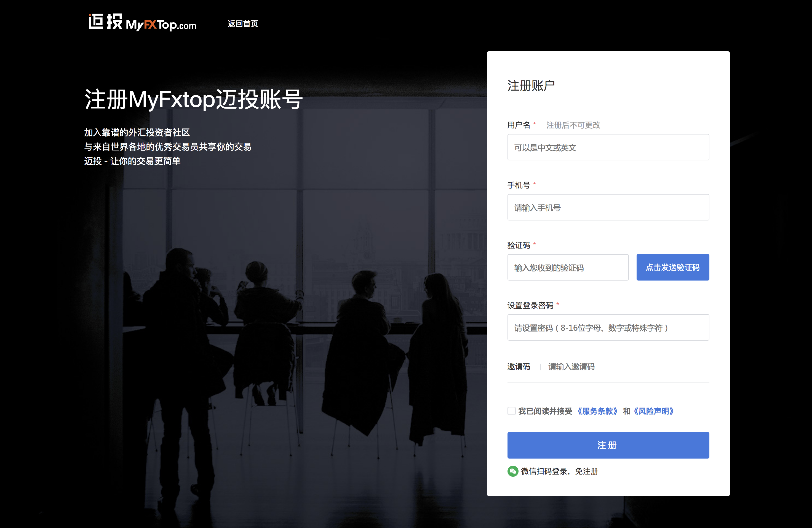Open the 《风险声明》 link
The height and width of the screenshot is (528, 812).
(x=653, y=411)
